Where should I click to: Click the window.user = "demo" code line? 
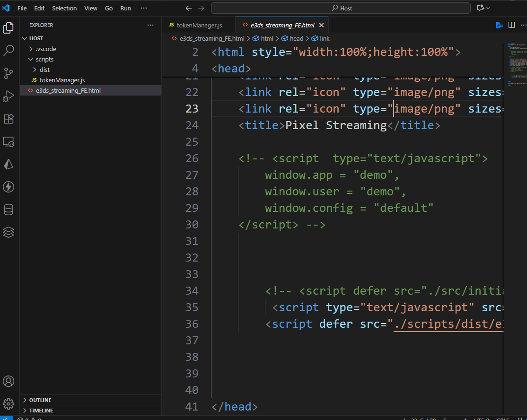point(335,192)
